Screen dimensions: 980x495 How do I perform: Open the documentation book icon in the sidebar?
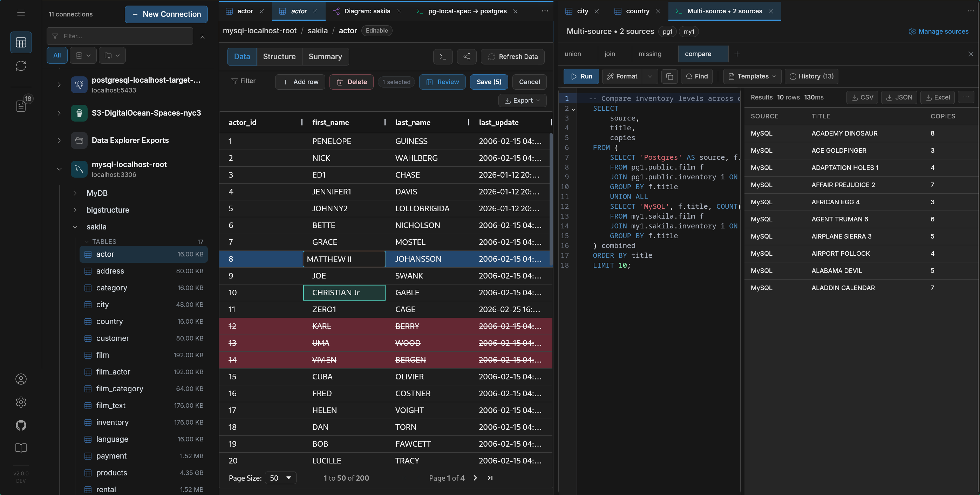pyautogui.click(x=21, y=448)
